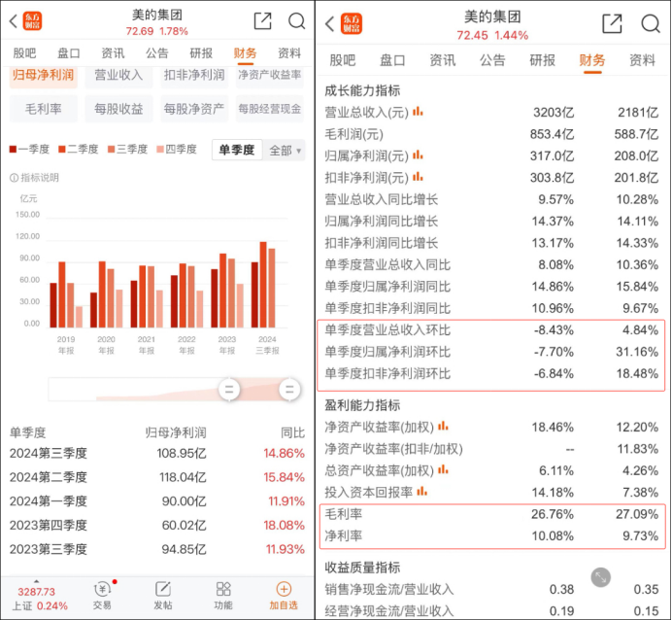
Task: Open search in the right panel header
Action: click(x=650, y=23)
